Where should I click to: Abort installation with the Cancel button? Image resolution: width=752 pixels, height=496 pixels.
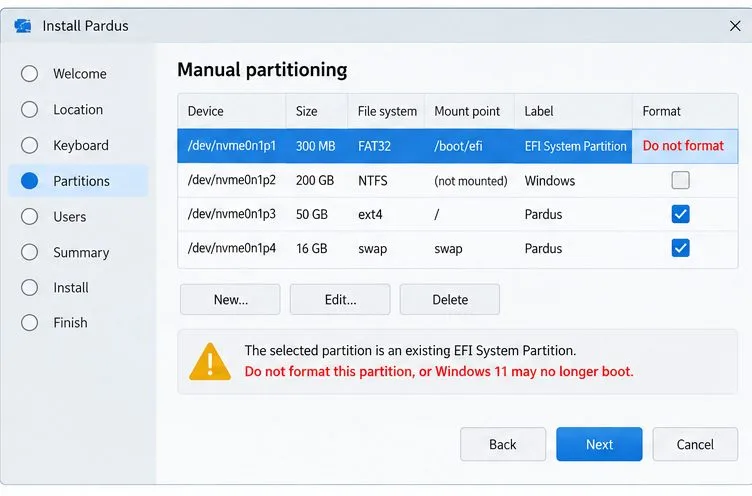695,444
